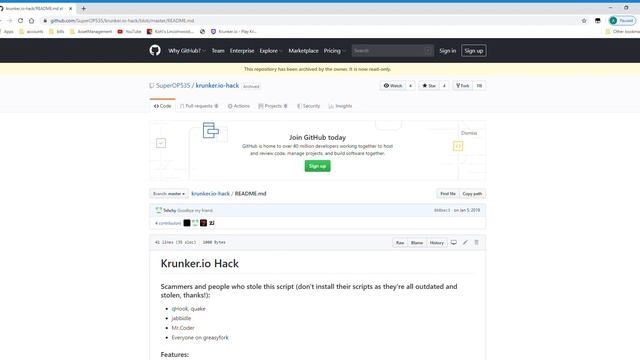The image size is (640, 360).
Task: Switch to the Insights tab
Action: [340, 106]
